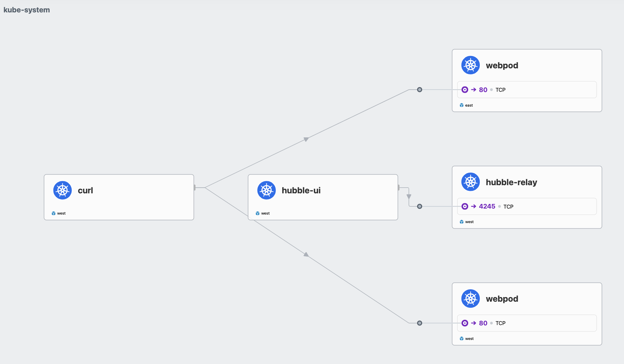This screenshot has width=624, height=364.
Task: Click flow arrowhead toward west webpod
Action: pyautogui.click(x=306, y=254)
